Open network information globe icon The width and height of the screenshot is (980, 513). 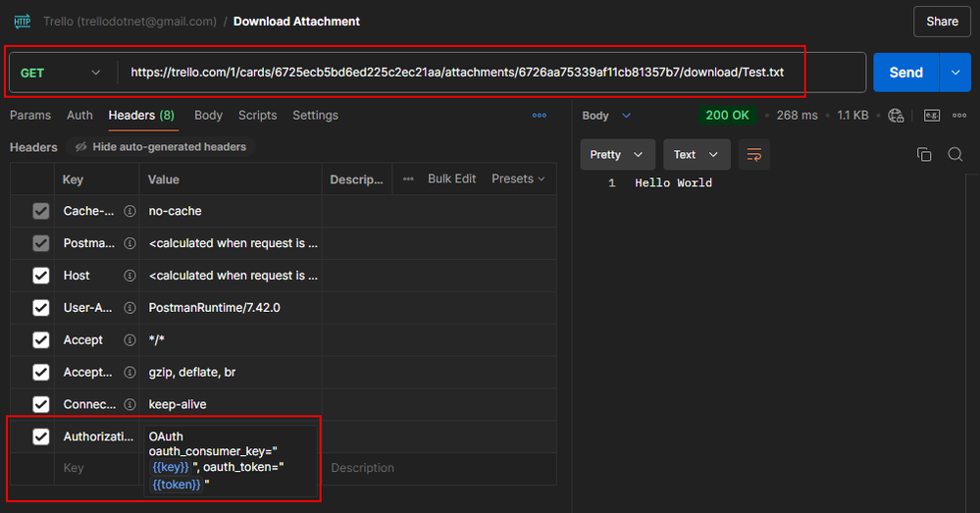point(896,116)
